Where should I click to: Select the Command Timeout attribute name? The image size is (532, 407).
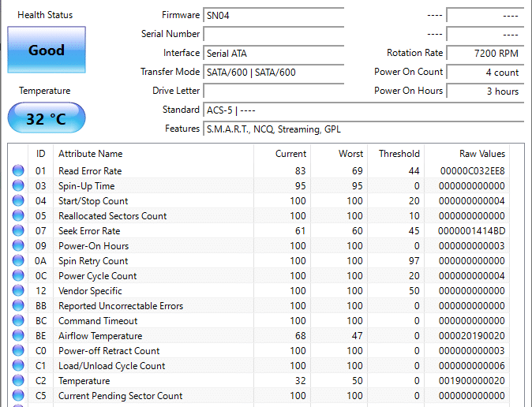click(x=98, y=321)
